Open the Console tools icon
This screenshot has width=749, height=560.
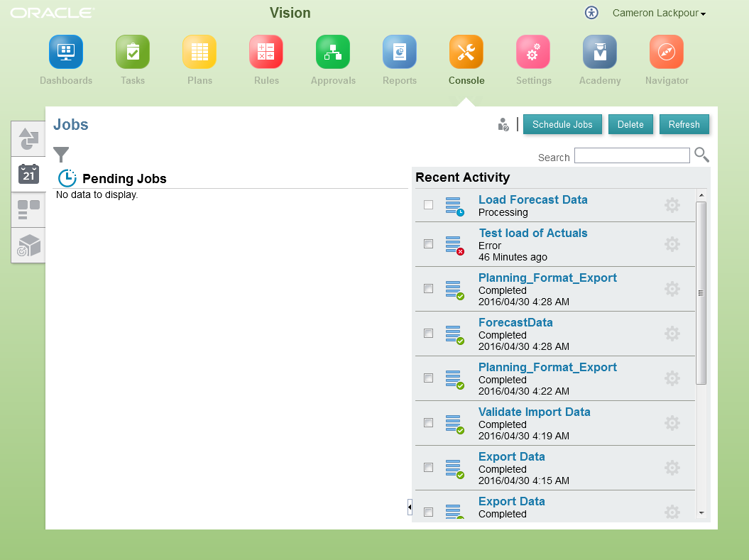[x=466, y=52]
